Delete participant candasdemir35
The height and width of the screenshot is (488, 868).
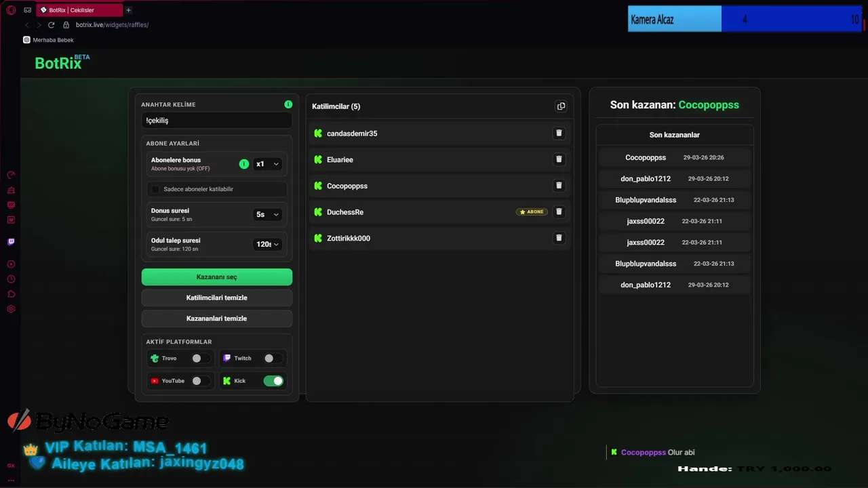tap(559, 133)
